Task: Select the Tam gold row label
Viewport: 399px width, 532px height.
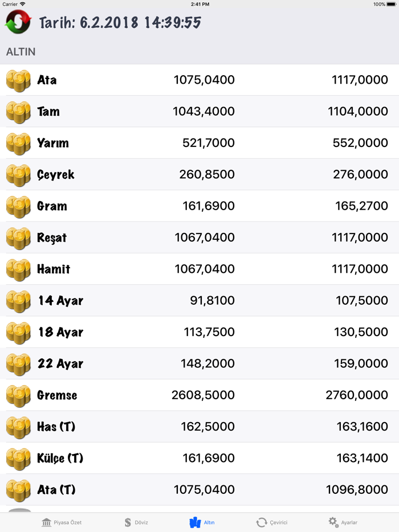Action: pos(48,112)
